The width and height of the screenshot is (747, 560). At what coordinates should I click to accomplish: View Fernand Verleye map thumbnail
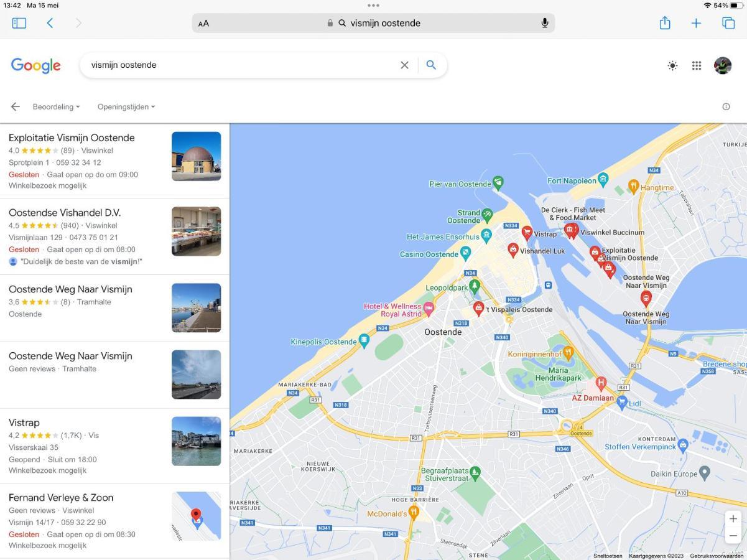point(197,516)
